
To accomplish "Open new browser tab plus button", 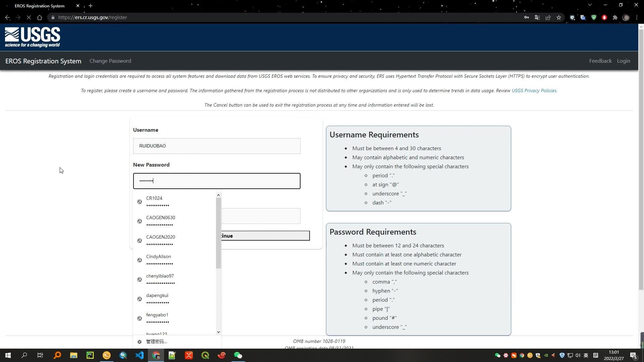I will pos(91,6).
